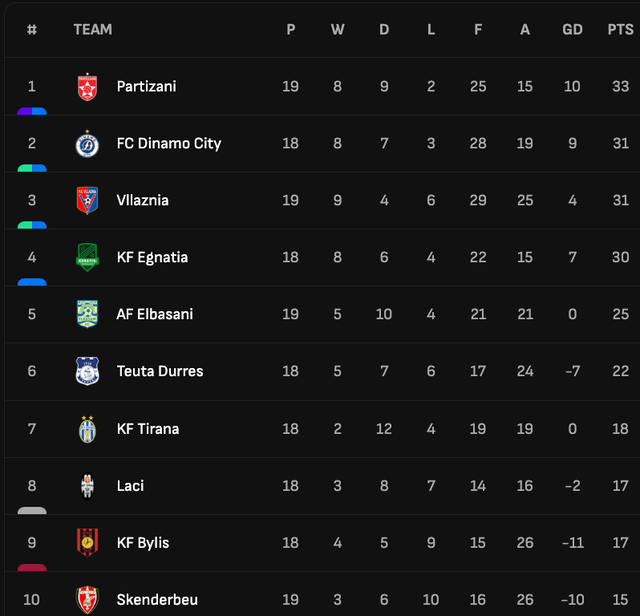Open the KF Tirana team link
Viewport: 640px width, 616px height.
click(148, 429)
